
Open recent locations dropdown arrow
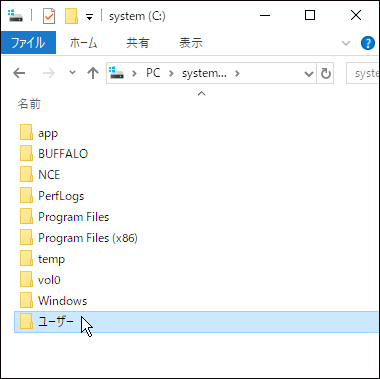(72, 73)
